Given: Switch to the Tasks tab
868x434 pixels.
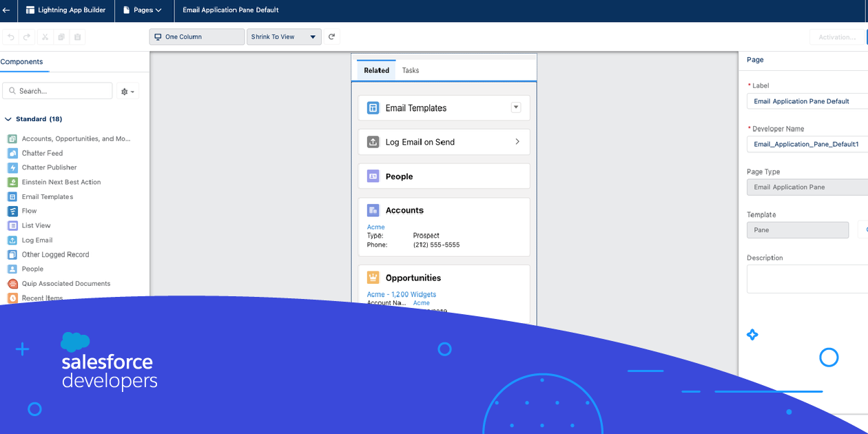Looking at the screenshot, I should 411,70.
